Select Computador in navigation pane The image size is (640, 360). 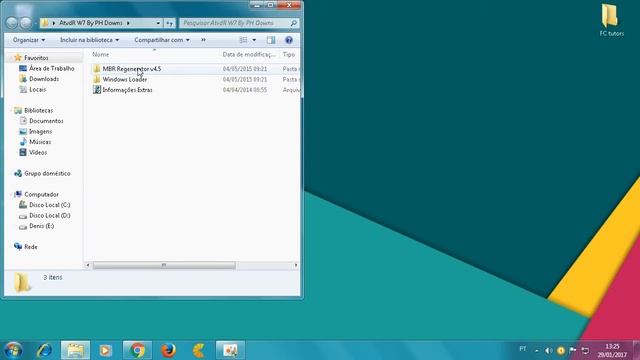41,195
